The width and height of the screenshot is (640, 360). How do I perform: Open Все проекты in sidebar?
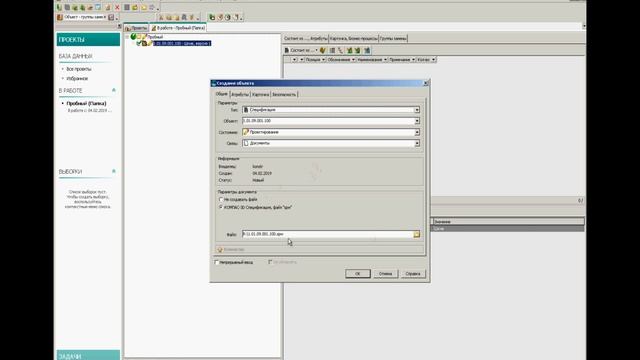79,69
